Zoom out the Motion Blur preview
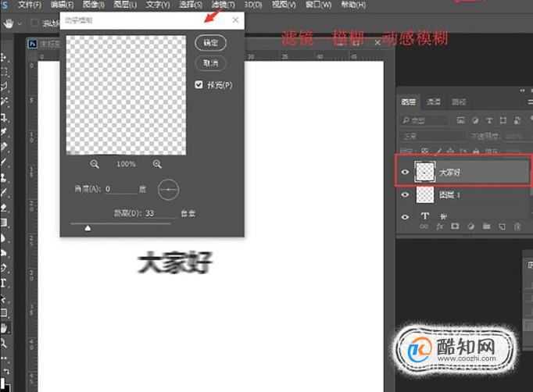The height and width of the screenshot is (392, 533). (95, 164)
